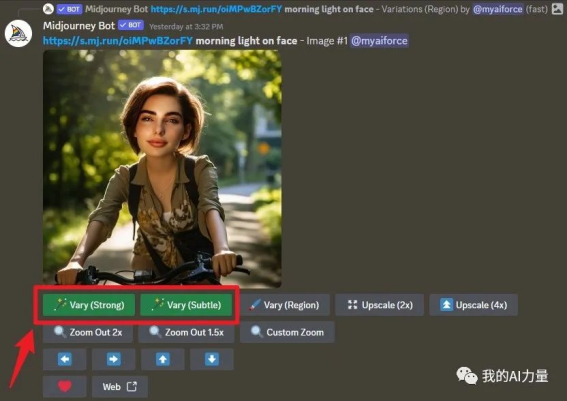Open Custom Zoom option
Screen dimensions: 567x401
click(x=287, y=332)
